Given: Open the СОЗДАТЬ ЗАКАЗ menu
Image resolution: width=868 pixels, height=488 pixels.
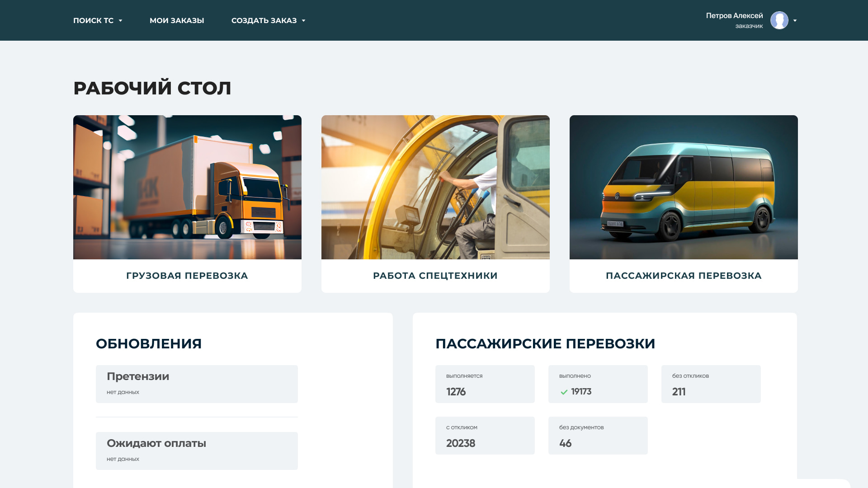Looking at the screenshot, I should pyautogui.click(x=264, y=20).
